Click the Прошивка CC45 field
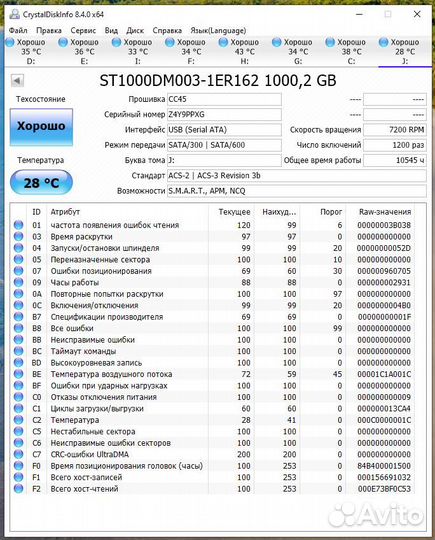The width and height of the screenshot is (435, 540). pos(224,99)
